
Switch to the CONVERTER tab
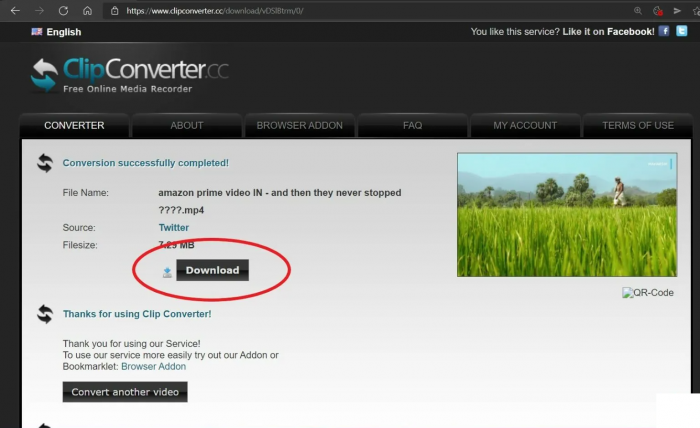point(74,125)
